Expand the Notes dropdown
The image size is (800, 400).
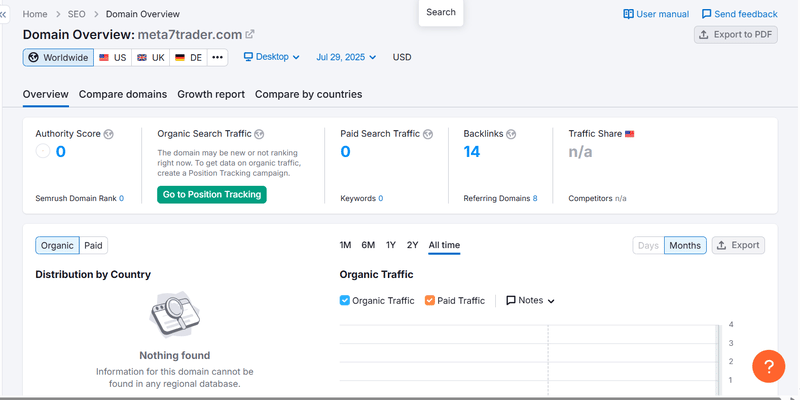pyautogui.click(x=530, y=301)
